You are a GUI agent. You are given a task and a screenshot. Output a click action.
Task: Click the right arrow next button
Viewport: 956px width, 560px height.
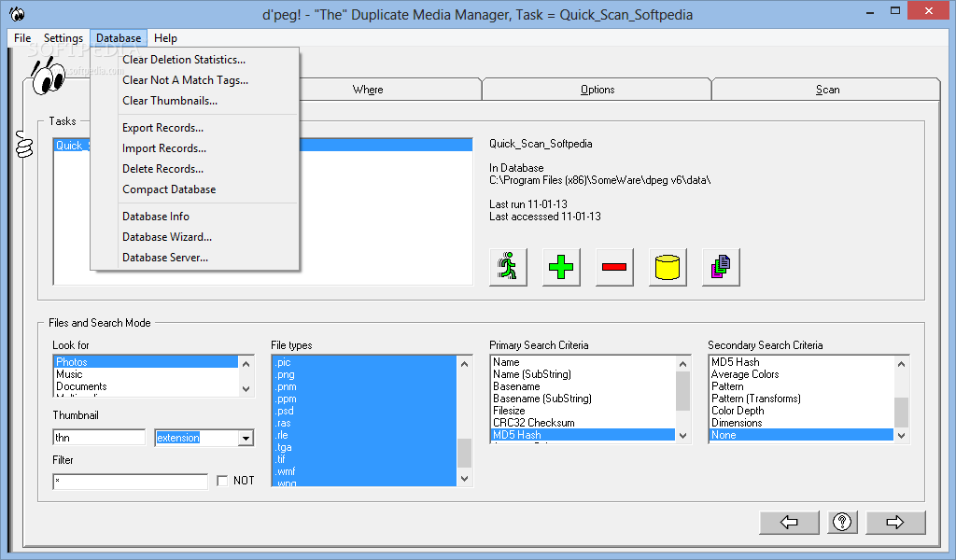pos(895,523)
